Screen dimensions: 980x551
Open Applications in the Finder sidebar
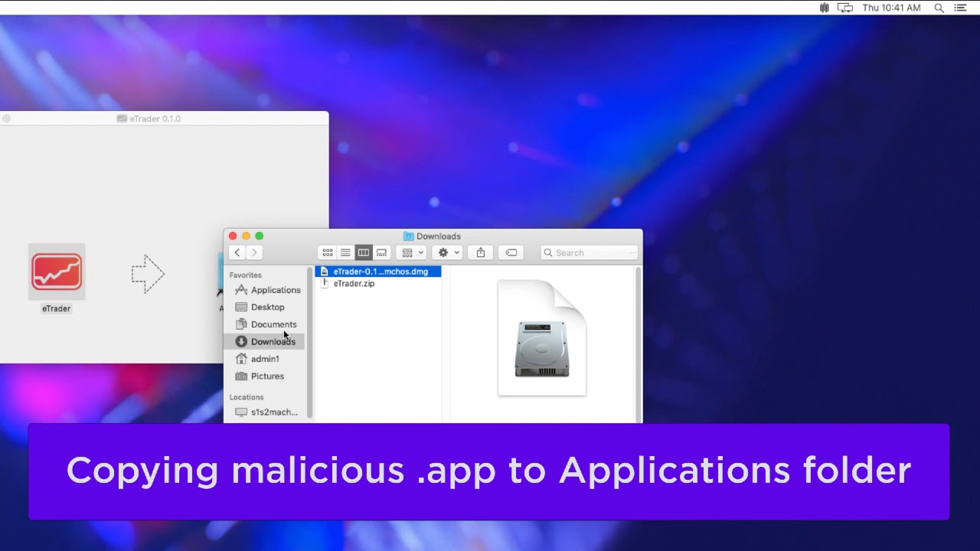coord(267,290)
